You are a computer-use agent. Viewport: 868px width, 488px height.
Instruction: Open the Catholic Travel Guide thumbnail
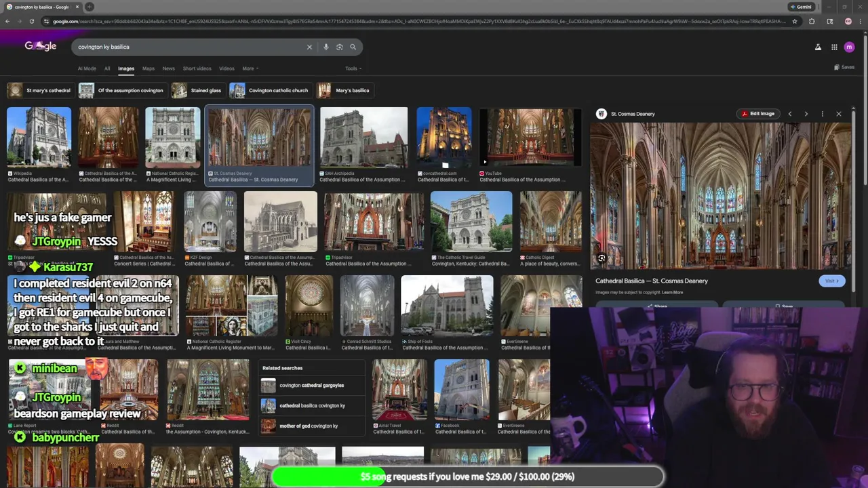coord(471,222)
